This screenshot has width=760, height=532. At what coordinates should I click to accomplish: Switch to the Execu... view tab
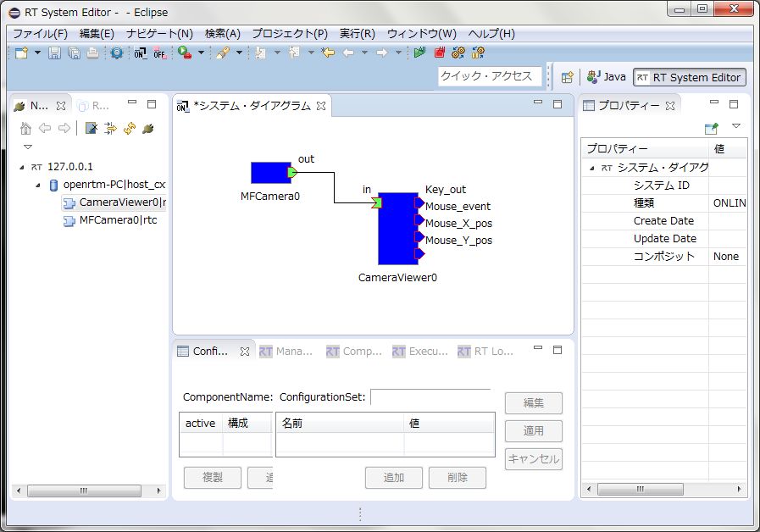[419, 352]
